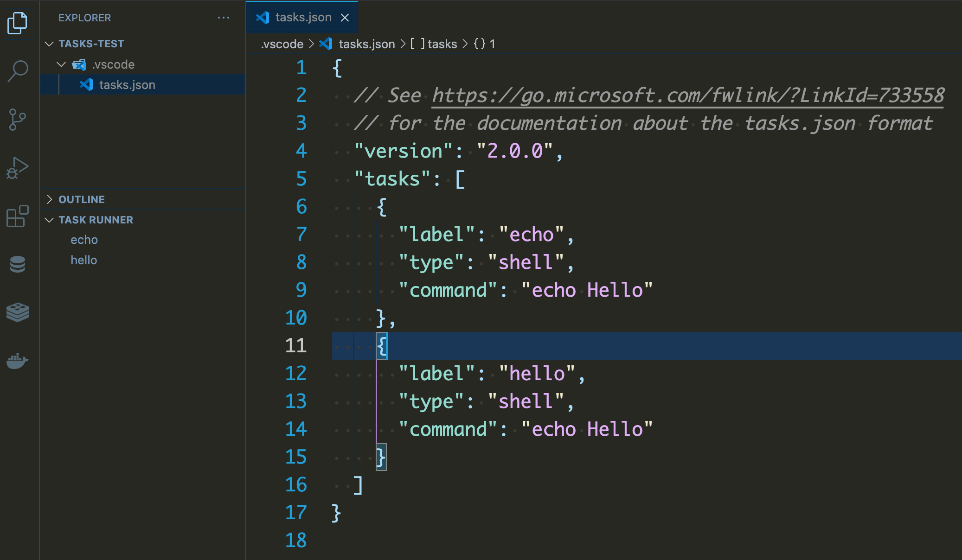Open the Explorer view in activity bar

pyautogui.click(x=18, y=23)
